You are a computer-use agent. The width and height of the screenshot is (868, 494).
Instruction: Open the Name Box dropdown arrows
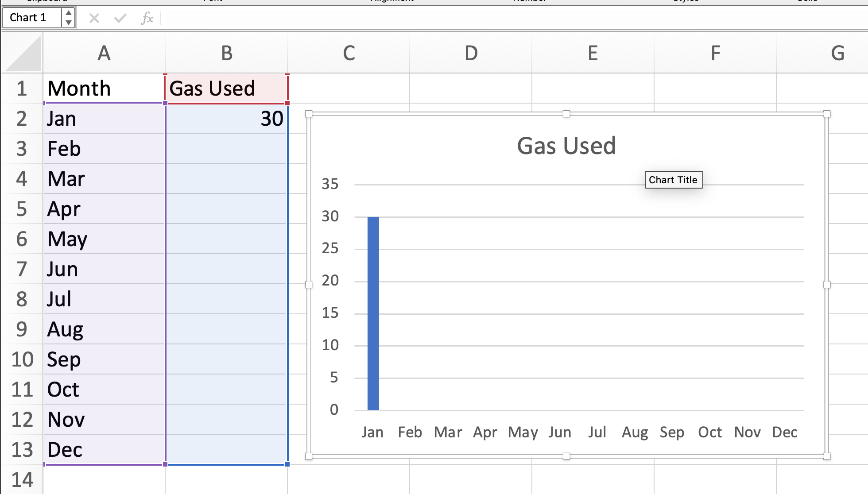[68, 18]
